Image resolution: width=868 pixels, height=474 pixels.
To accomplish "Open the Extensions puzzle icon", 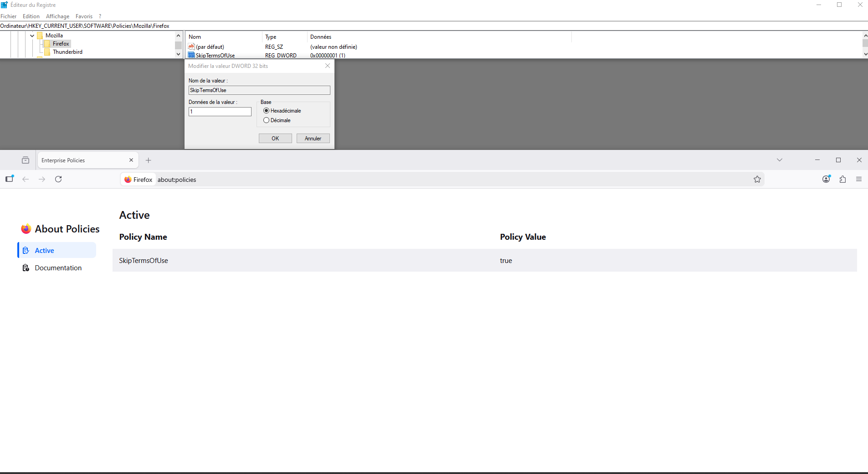I will point(842,179).
